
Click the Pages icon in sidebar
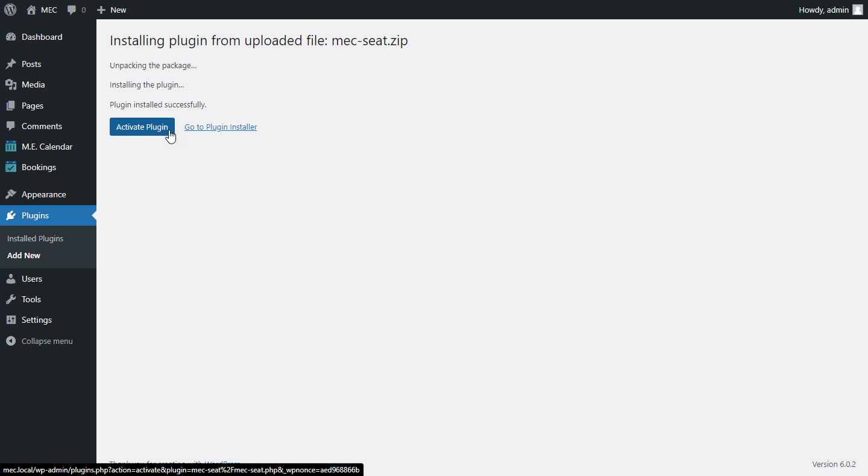coord(11,106)
